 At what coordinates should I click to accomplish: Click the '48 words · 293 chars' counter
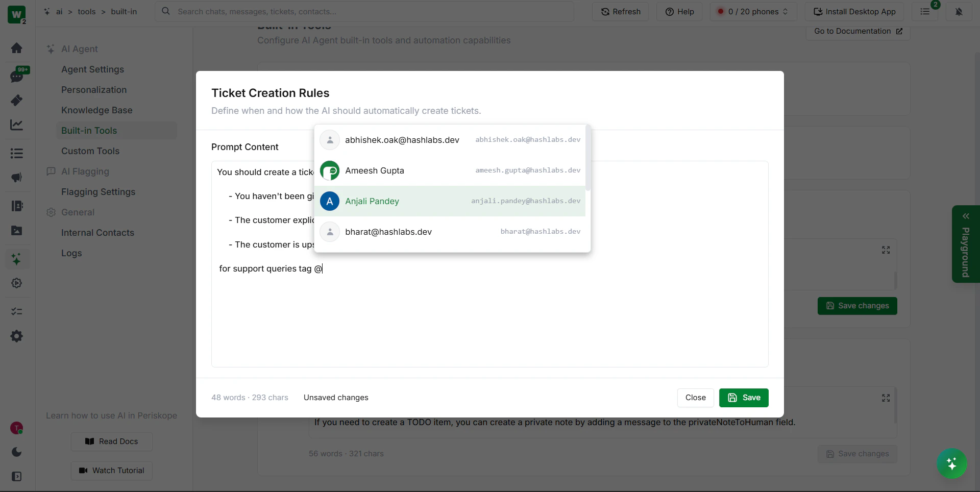coord(250,398)
